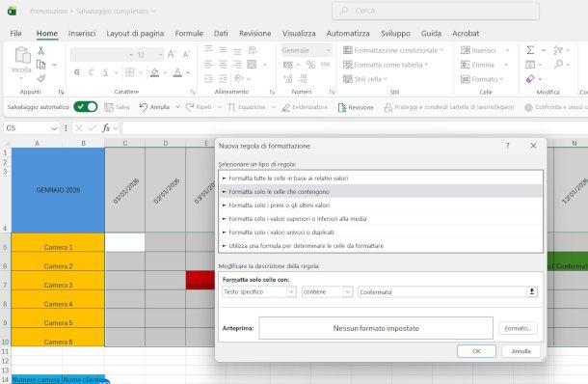The width and height of the screenshot is (588, 384).
Task: Click the clear eraser icon in Modifica
Action: (x=530, y=79)
